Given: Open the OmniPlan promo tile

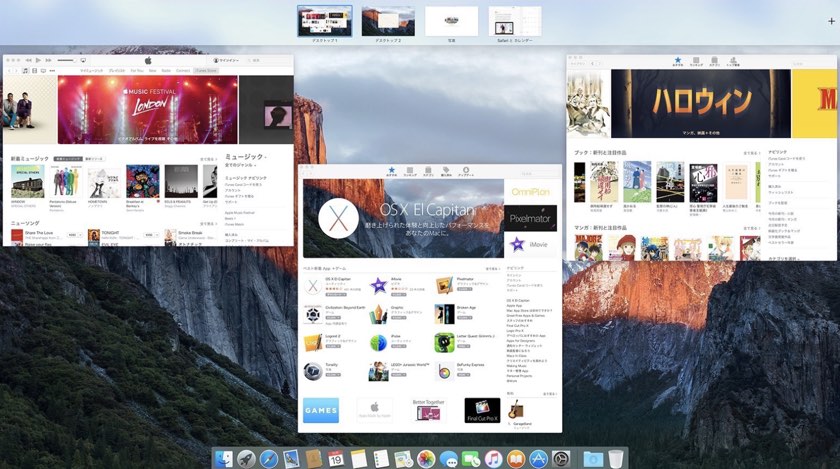Looking at the screenshot, I should (530, 191).
